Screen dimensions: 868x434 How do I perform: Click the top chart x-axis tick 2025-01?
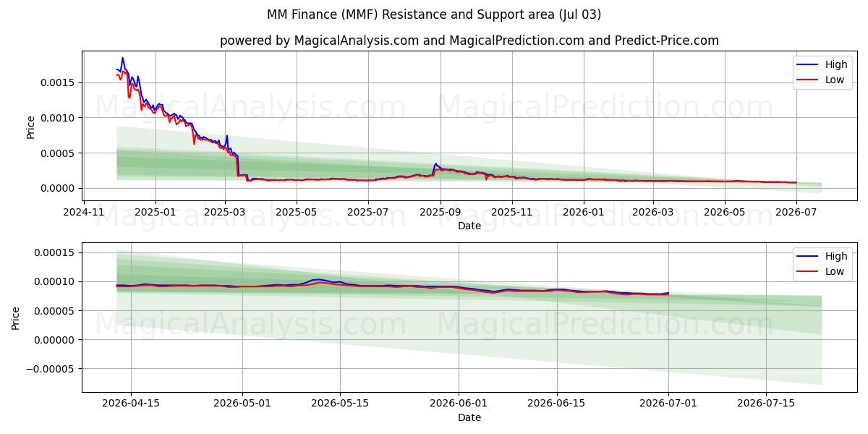pos(156,213)
